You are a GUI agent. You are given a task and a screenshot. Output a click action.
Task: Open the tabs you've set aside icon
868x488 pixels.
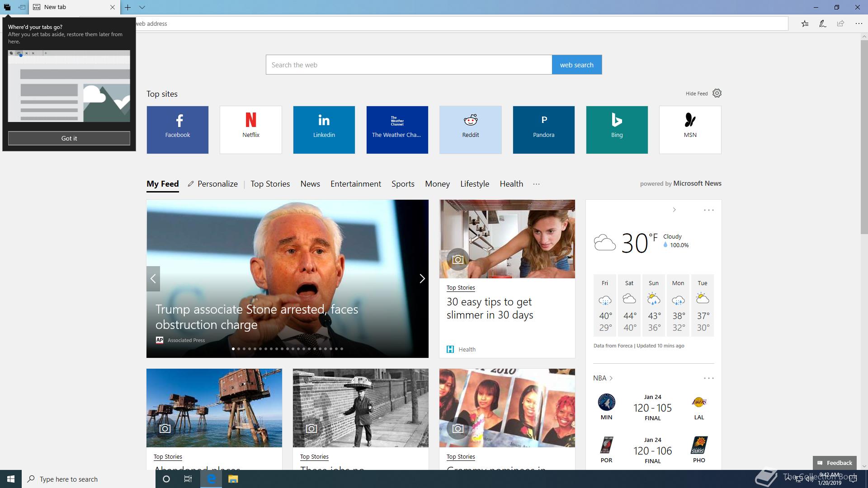click(x=7, y=7)
